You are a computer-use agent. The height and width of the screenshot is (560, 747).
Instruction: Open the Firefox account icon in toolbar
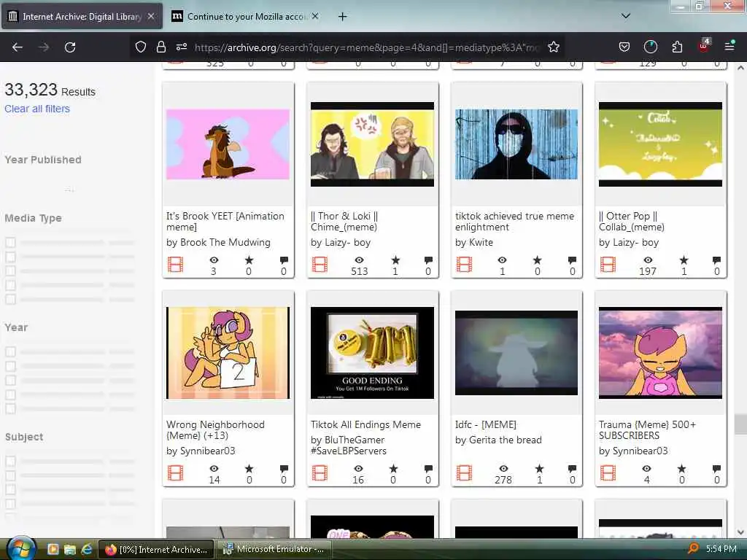point(650,47)
